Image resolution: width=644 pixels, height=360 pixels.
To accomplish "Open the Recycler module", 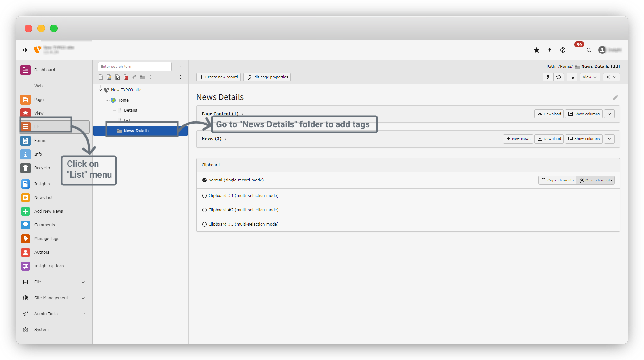I will (42, 168).
